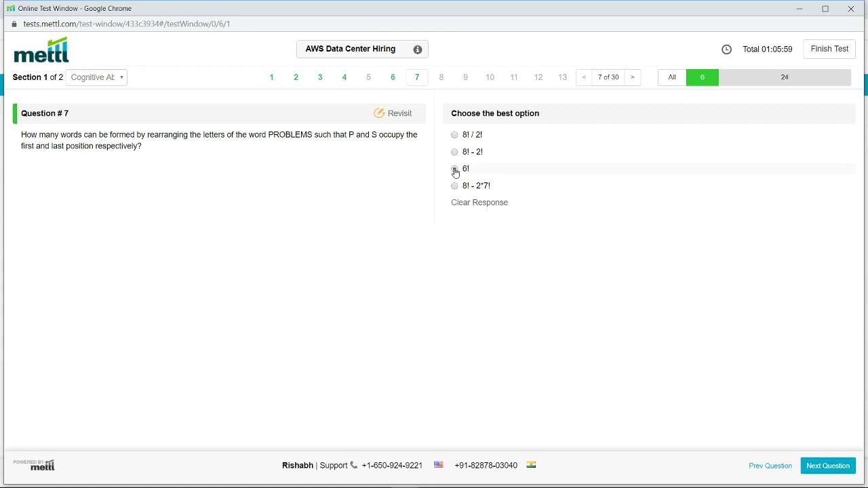Click the Clear Response link
The image size is (868, 488).
click(480, 203)
